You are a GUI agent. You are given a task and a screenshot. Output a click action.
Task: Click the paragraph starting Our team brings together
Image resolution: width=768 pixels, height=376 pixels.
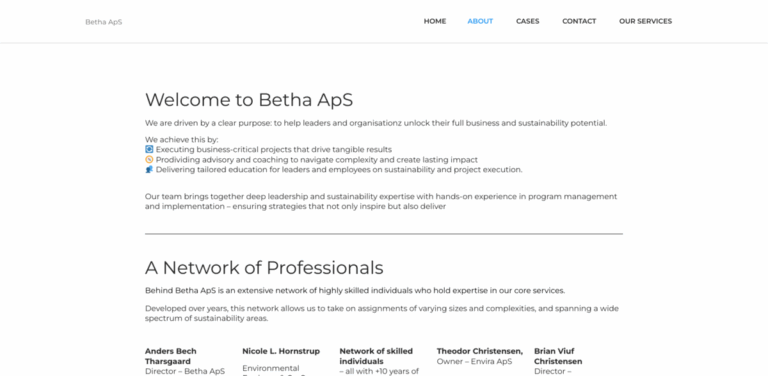(381, 201)
